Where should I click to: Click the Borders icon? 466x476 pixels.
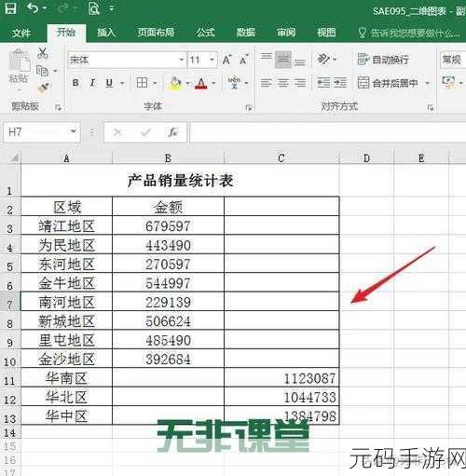pos(142,83)
